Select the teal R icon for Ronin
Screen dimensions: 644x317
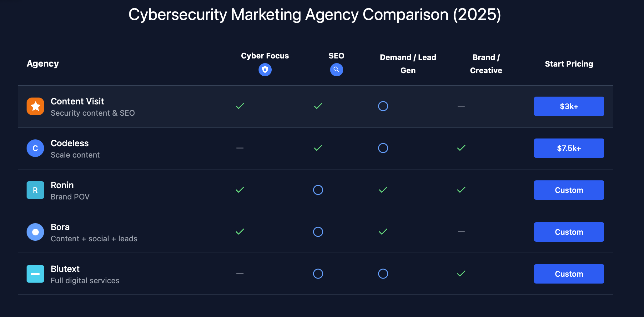(35, 190)
